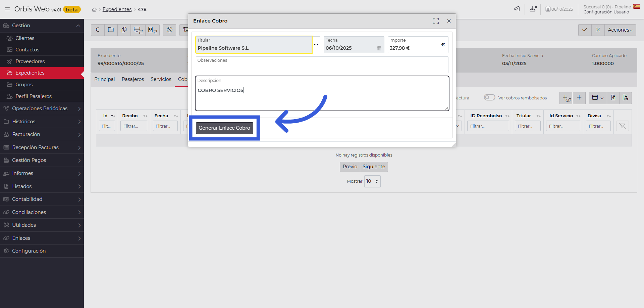Open Configuración Usuario

click(606, 12)
